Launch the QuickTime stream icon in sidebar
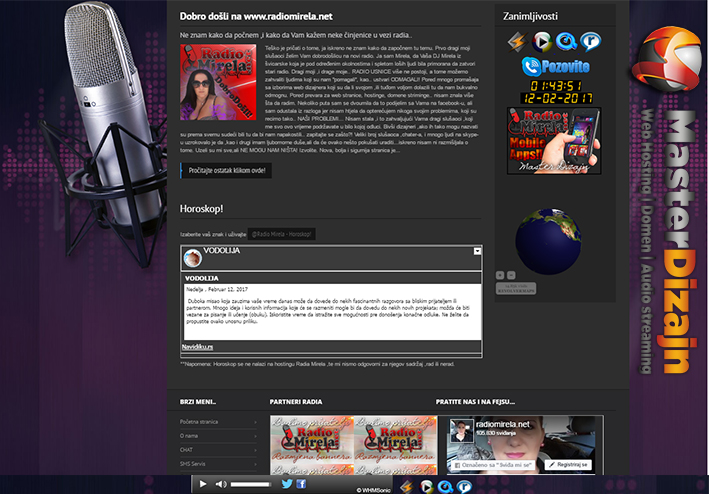 (x=566, y=41)
